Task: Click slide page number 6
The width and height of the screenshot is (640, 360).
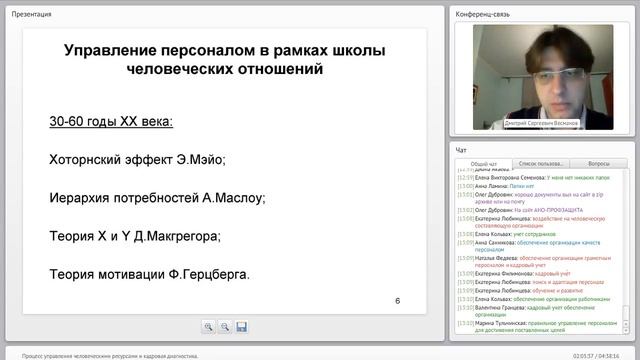Action: point(398,301)
